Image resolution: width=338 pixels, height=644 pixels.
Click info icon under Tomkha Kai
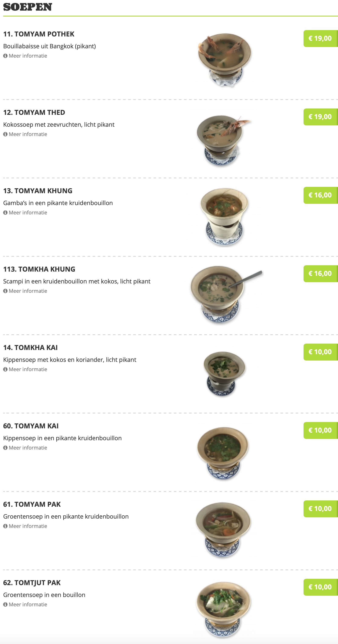click(x=5, y=369)
